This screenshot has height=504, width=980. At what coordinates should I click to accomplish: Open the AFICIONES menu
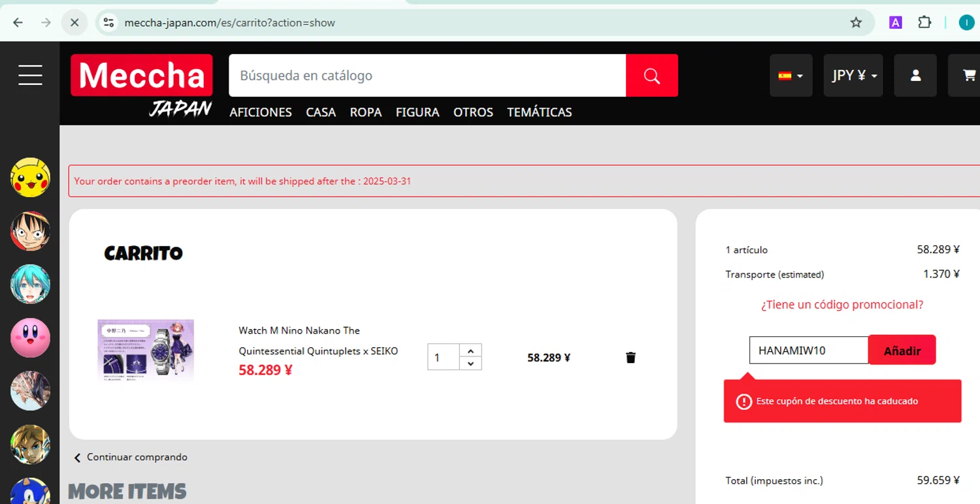261,112
